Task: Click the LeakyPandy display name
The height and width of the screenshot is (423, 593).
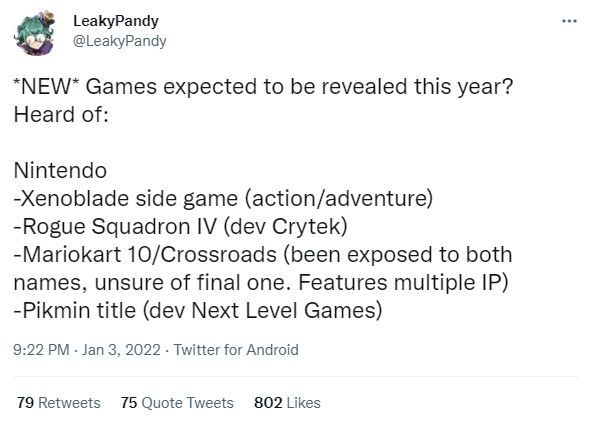Action: [x=116, y=21]
